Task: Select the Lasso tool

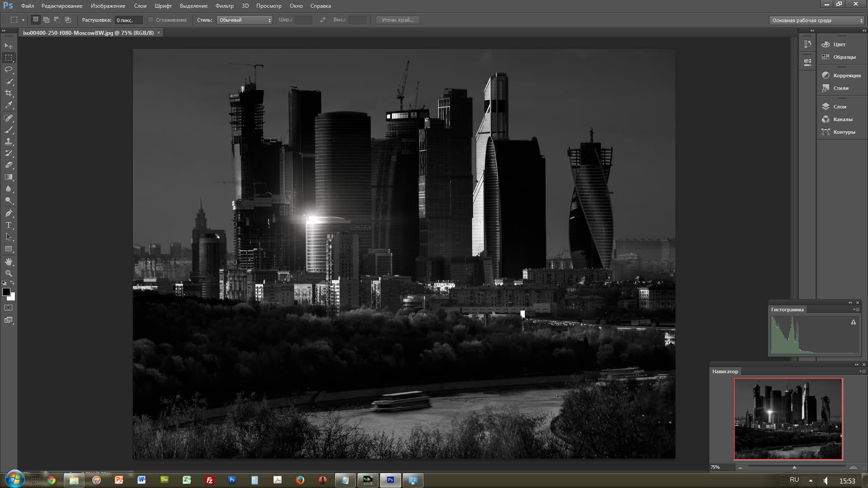Action: click(9, 70)
